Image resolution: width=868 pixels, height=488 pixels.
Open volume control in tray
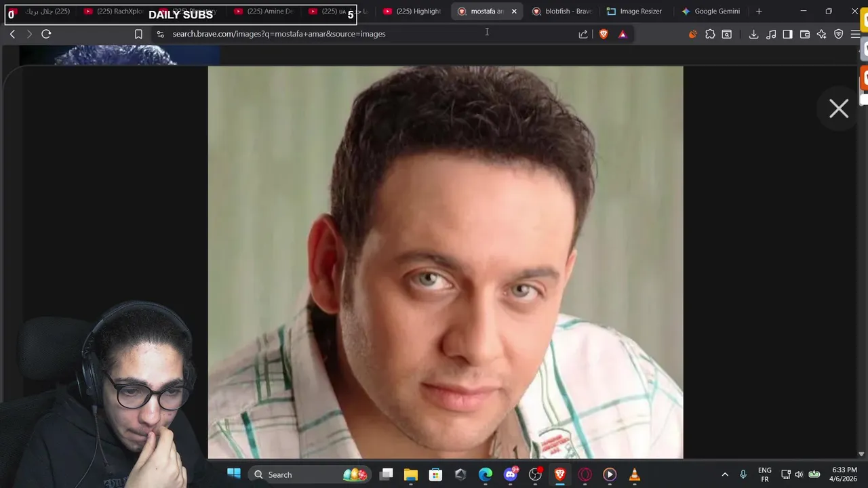point(799,474)
